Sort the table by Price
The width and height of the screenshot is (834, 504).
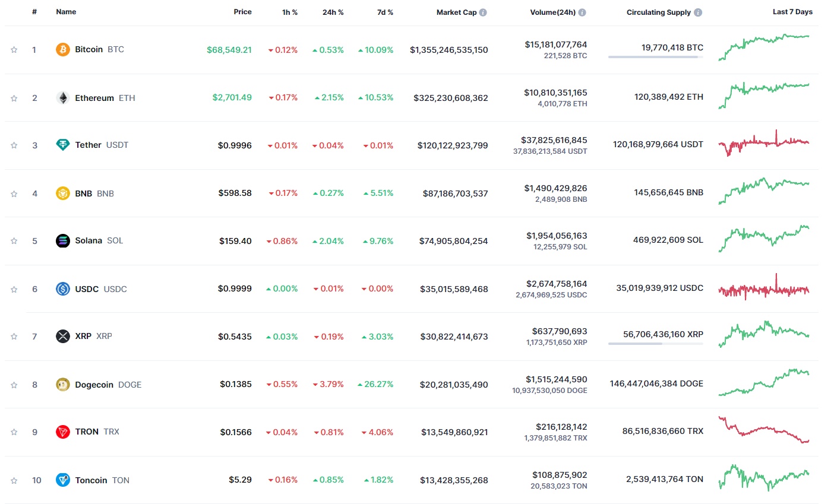pos(242,12)
